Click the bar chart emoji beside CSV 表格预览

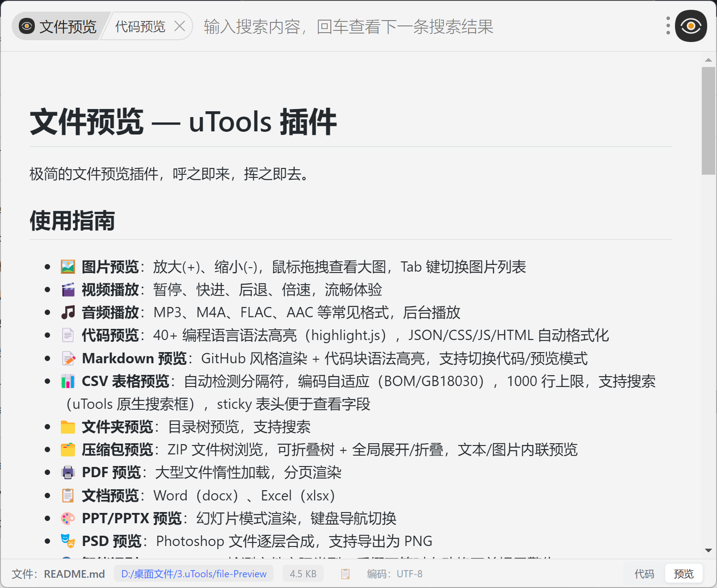pyautogui.click(x=68, y=381)
